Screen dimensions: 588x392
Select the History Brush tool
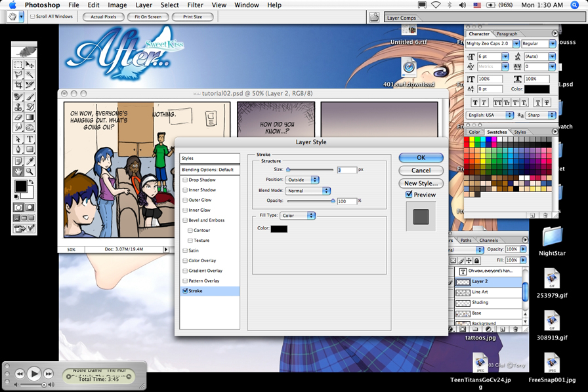[x=30, y=107]
